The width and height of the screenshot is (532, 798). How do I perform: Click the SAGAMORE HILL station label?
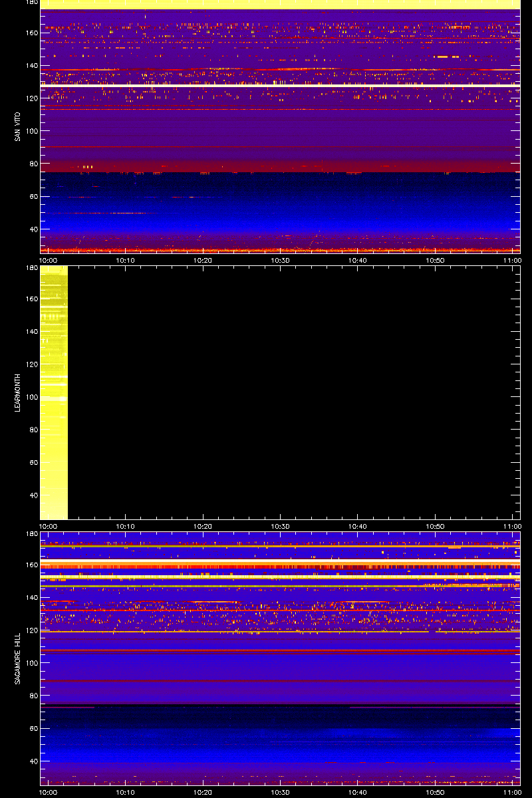pos(17,658)
